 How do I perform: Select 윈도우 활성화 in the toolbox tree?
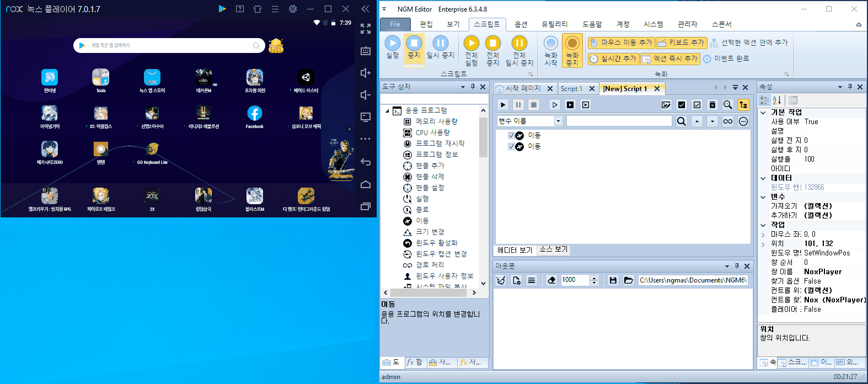(x=436, y=243)
